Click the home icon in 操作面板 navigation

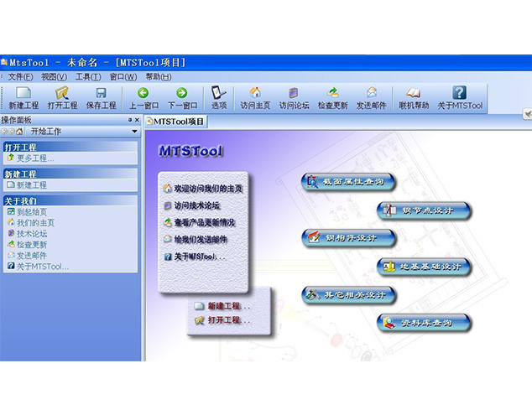click(x=19, y=132)
